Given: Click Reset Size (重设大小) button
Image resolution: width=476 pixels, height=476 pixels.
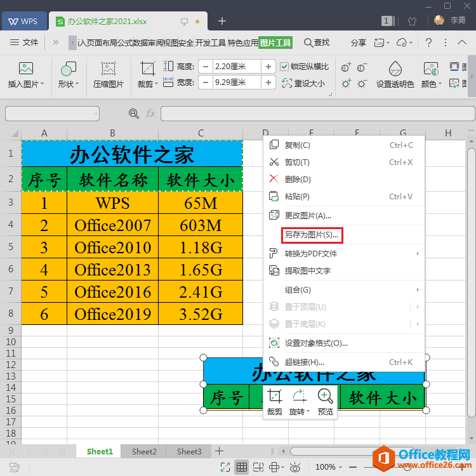Looking at the screenshot, I should click(303, 83).
